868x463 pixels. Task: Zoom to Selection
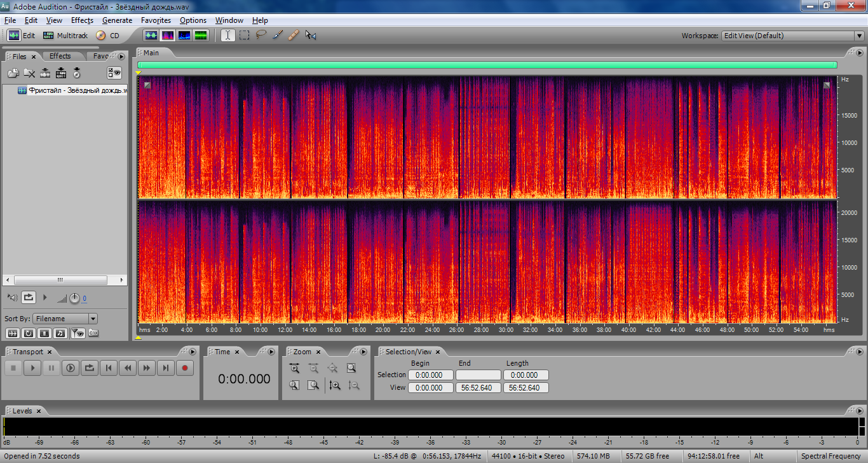351,368
